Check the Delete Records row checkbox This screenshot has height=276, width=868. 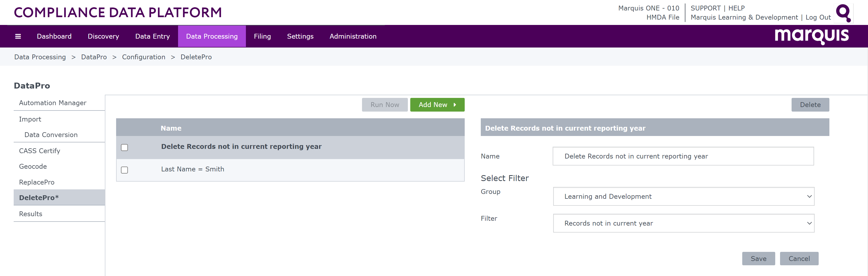click(124, 148)
